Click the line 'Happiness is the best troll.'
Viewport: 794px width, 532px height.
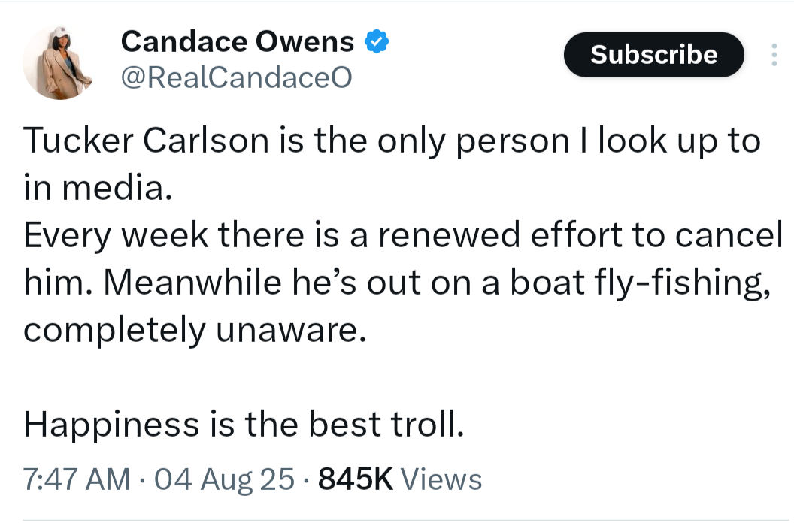pos(244,424)
